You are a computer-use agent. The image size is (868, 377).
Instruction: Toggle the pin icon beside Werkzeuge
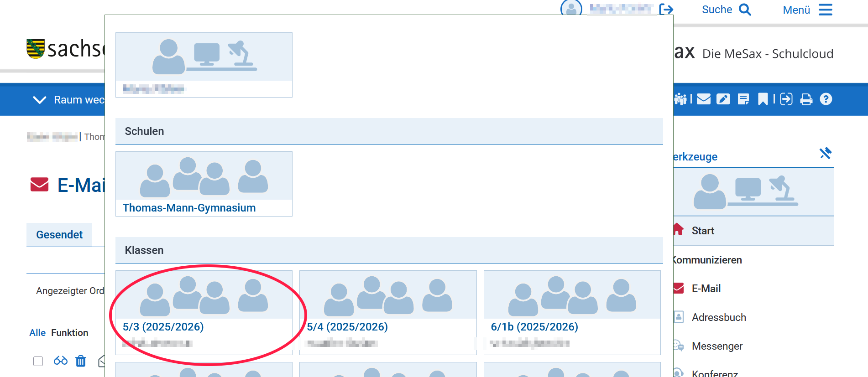825,153
